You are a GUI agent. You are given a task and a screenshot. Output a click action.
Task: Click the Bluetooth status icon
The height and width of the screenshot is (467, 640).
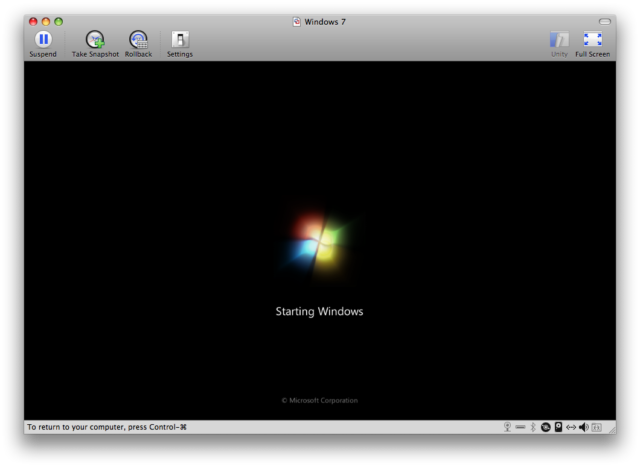(x=533, y=427)
